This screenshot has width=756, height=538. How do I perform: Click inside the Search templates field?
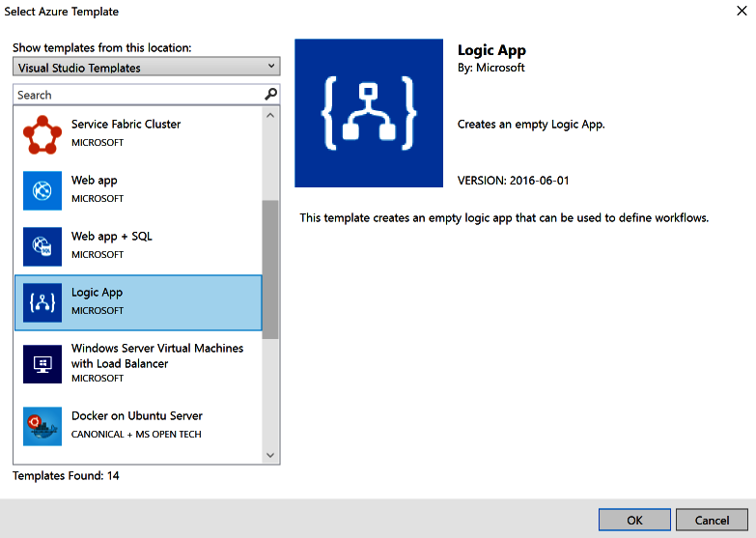click(x=135, y=95)
